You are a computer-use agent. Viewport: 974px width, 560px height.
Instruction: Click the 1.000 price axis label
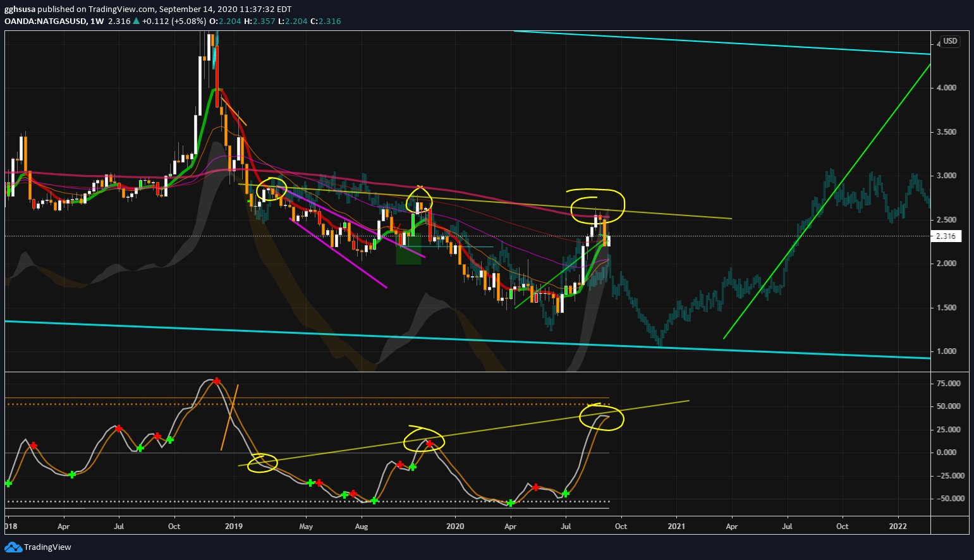947,351
